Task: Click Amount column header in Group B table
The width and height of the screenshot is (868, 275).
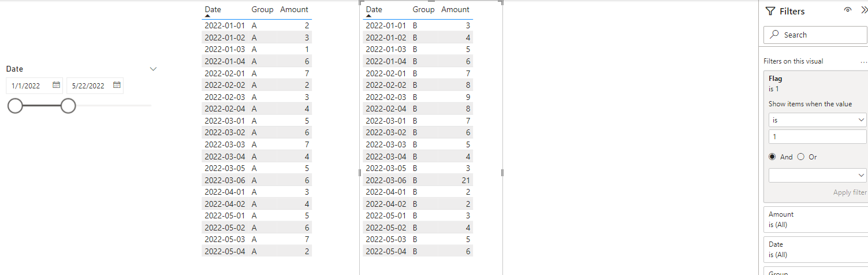Action: [455, 9]
